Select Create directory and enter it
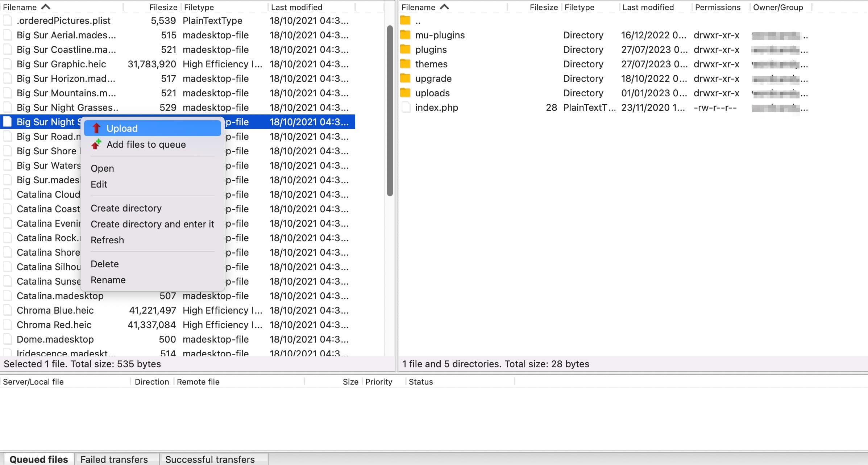Viewport: 868px width, 465px height. point(152,224)
